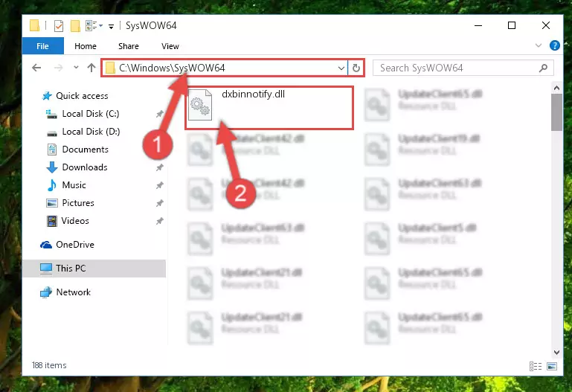Maximize the SysWOW64 window

512,25
